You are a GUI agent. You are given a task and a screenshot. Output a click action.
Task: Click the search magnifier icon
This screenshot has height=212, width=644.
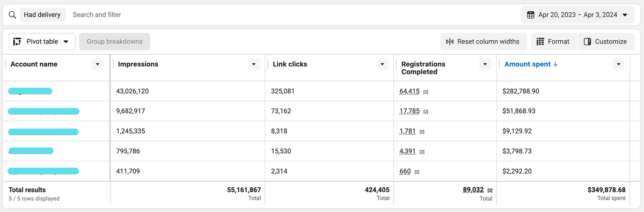[x=12, y=14]
